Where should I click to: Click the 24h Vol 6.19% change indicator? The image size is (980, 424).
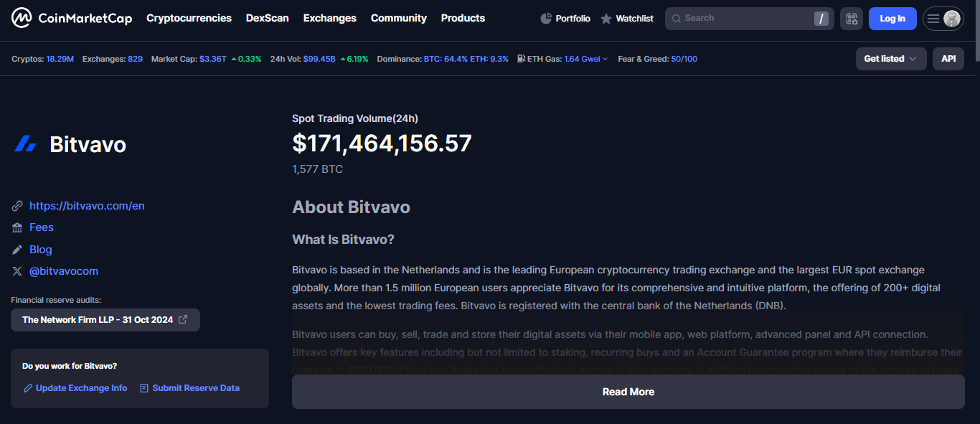click(x=354, y=59)
